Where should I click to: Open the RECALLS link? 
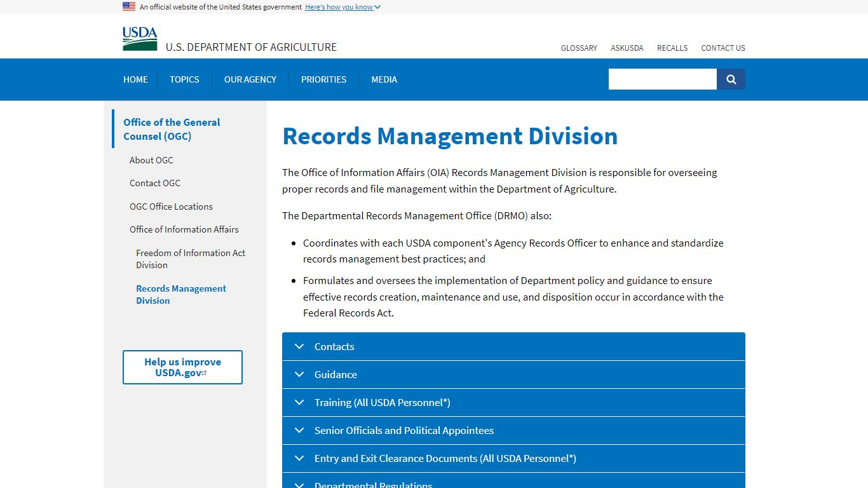672,48
